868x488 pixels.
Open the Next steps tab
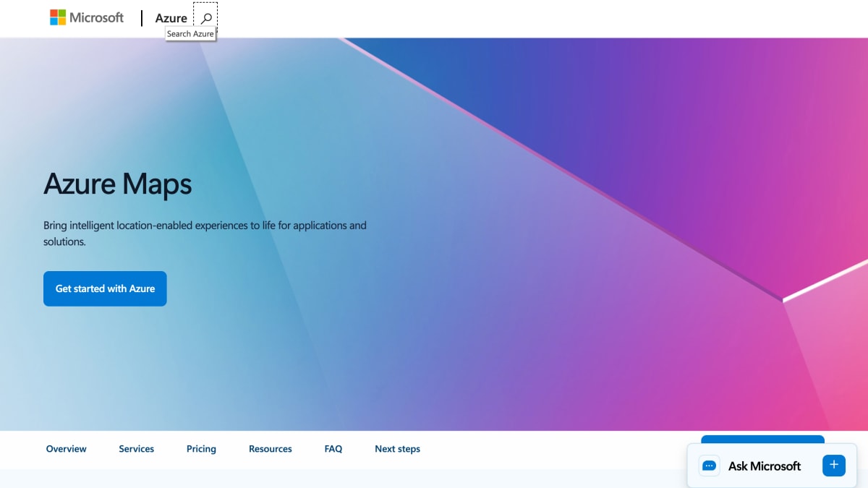click(397, 449)
